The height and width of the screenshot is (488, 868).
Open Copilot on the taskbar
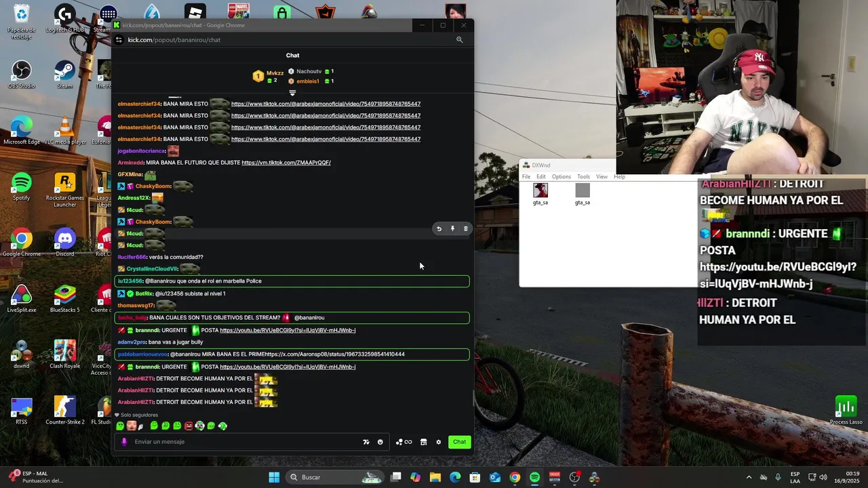tap(416, 477)
